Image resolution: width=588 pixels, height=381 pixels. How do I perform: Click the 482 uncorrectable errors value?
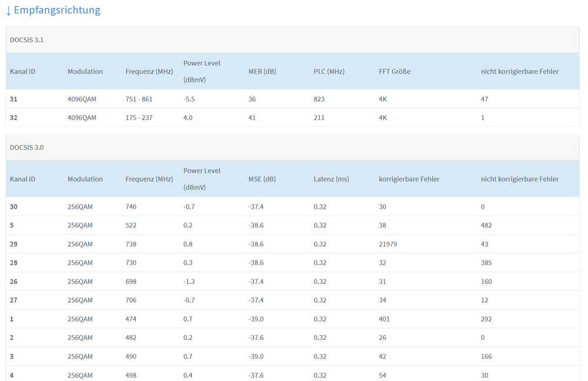coord(486,226)
